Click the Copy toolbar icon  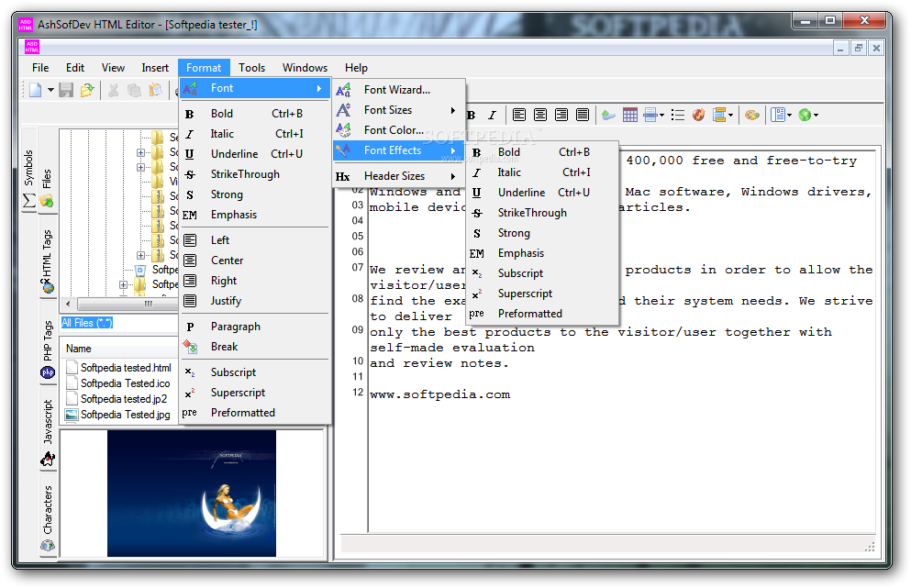(x=134, y=90)
